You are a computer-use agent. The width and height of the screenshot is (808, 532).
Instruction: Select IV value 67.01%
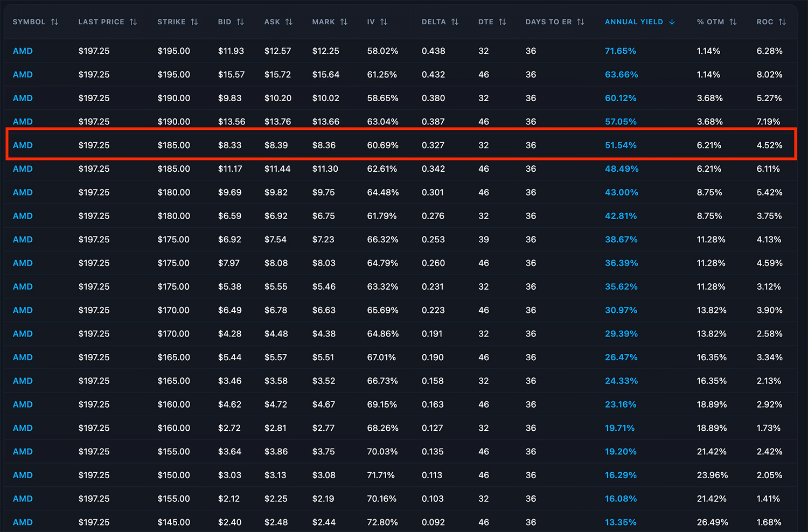click(381, 358)
